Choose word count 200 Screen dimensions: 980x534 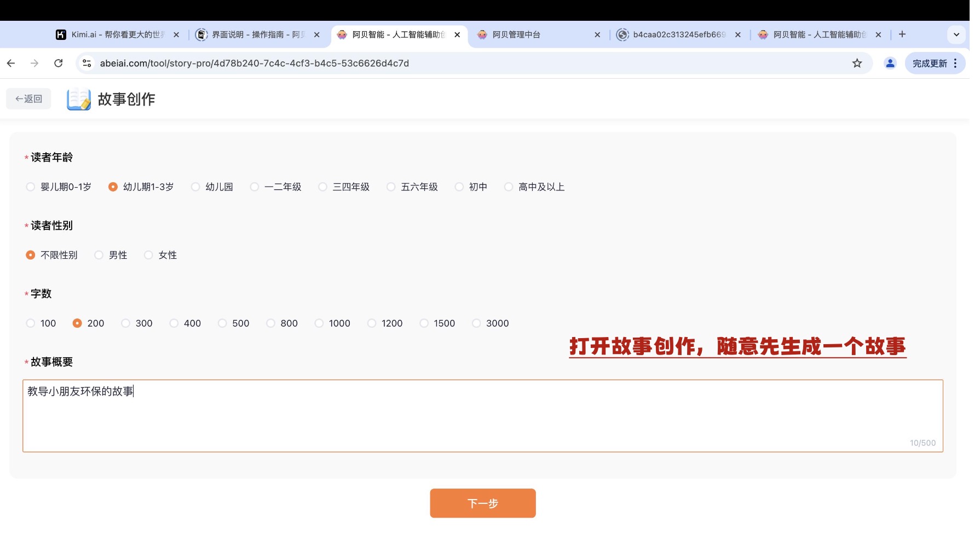click(x=88, y=323)
